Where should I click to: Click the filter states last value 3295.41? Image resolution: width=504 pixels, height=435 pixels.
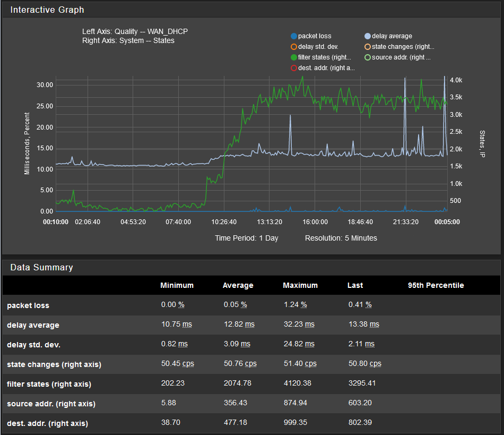coord(362,383)
